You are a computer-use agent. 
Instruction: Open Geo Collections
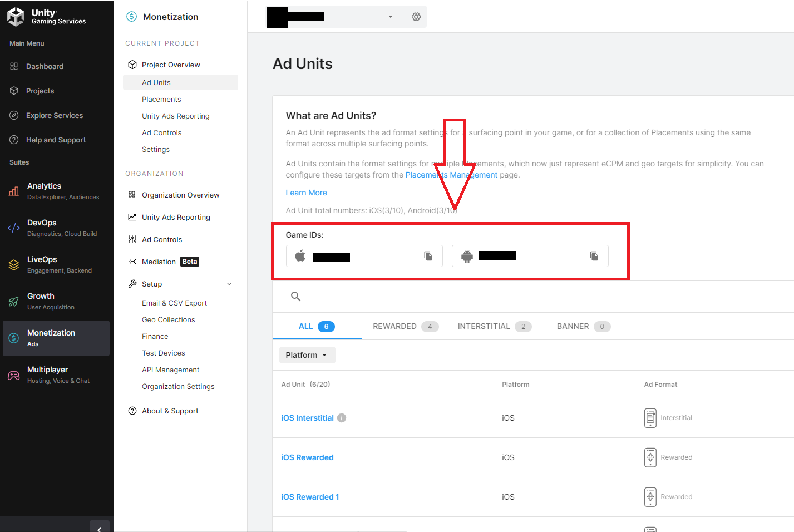[x=168, y=319]
